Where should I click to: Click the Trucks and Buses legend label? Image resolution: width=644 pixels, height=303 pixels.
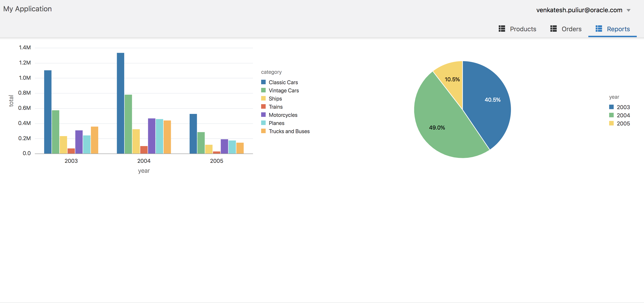click(289, 131)
